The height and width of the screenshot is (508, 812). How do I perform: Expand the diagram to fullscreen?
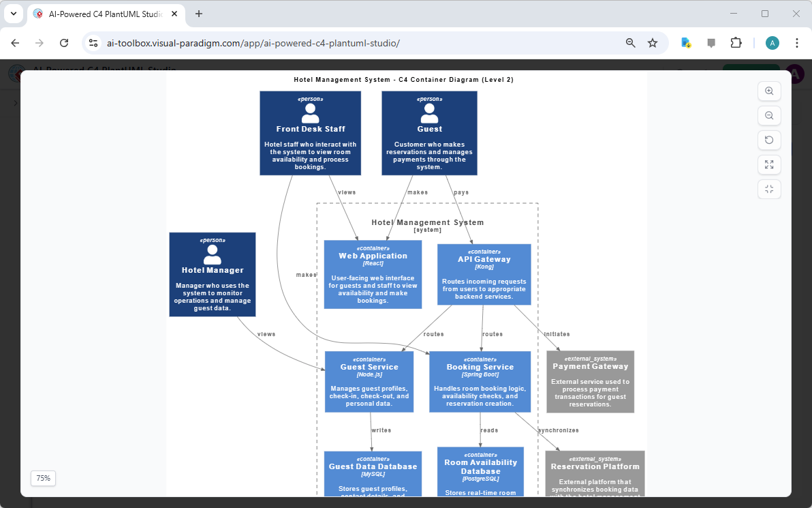[769, 164]
